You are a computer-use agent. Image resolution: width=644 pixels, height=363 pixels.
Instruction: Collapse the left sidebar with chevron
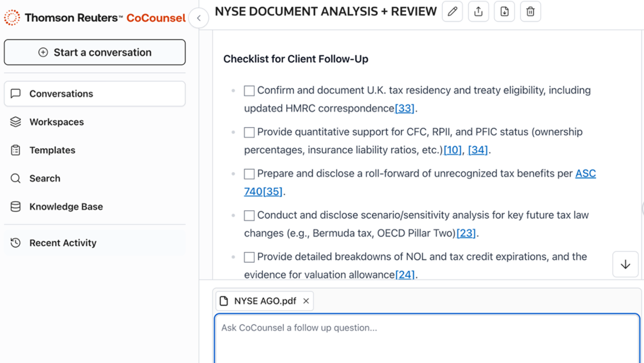(199, 19)
